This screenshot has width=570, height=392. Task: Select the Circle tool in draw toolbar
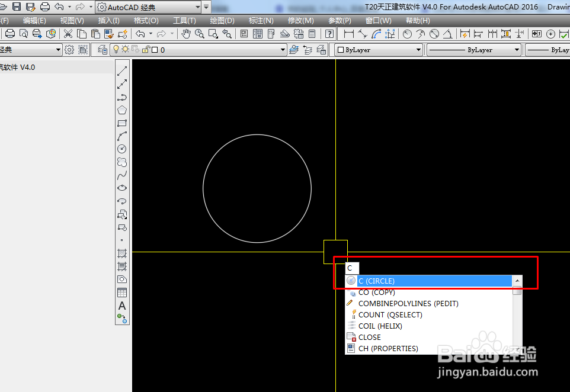(x=122, y=149)
